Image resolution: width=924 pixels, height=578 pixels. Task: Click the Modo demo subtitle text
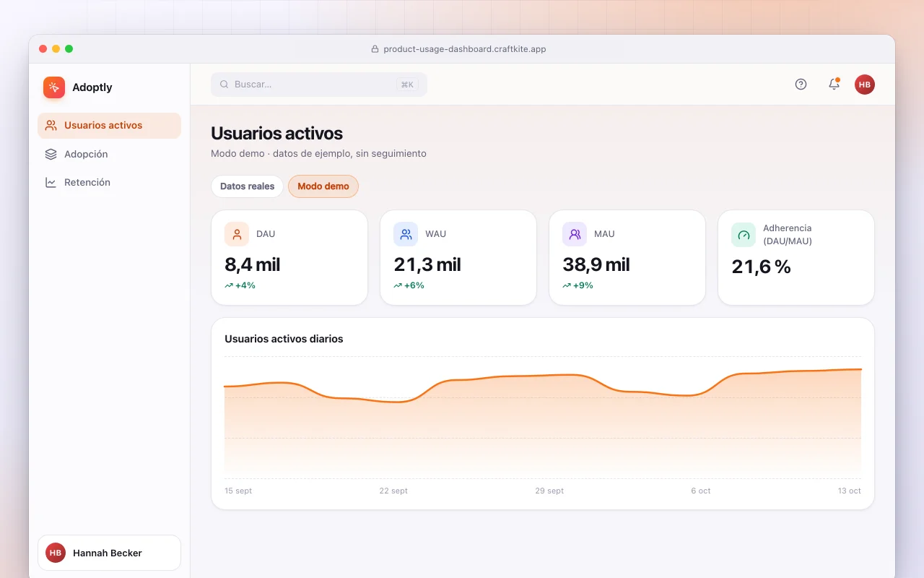[318, 154]
